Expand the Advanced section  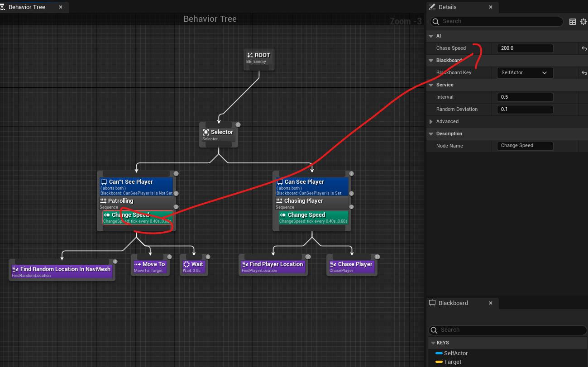[430, 121]
